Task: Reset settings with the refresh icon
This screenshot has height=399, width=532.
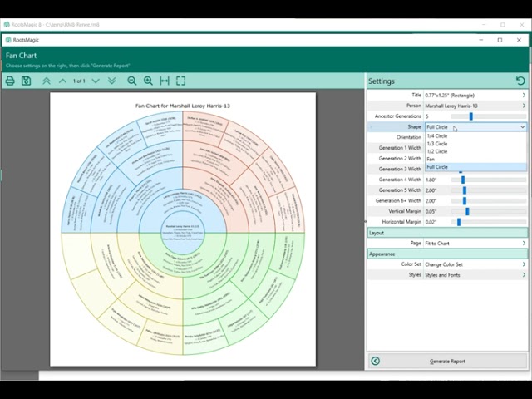Action: [520, 81]
